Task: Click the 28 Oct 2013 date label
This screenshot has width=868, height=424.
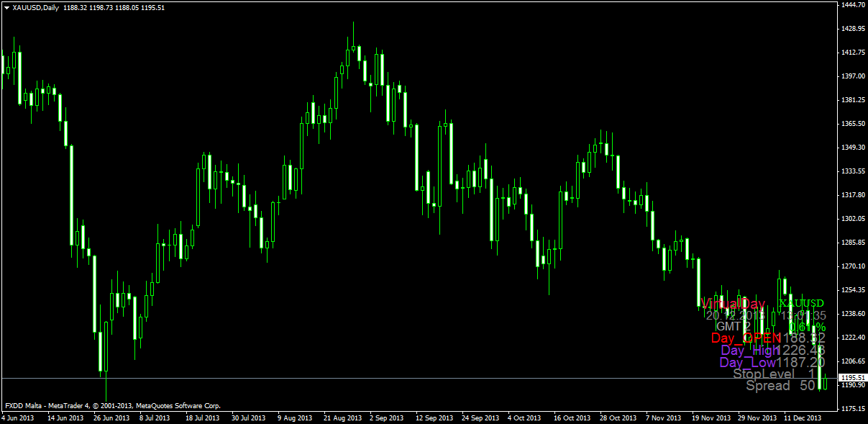Action: 618,418
